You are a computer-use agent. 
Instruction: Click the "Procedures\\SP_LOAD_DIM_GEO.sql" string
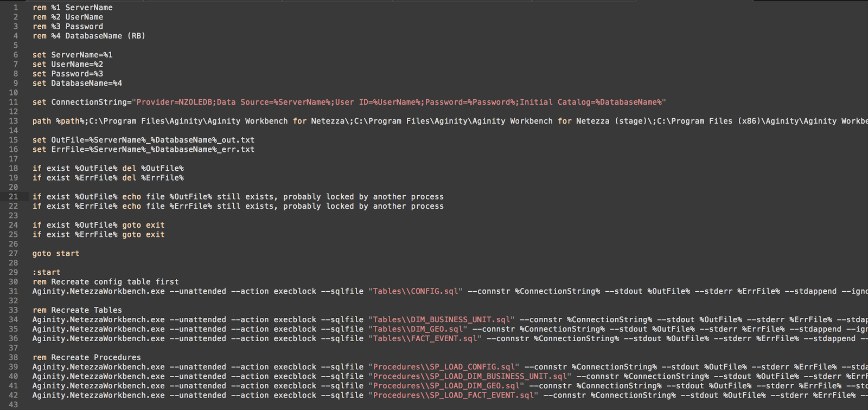(x=446, y=386)
